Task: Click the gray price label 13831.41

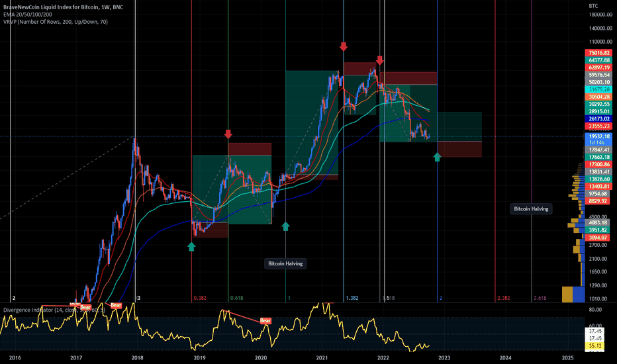Action: tap(599, 172)
